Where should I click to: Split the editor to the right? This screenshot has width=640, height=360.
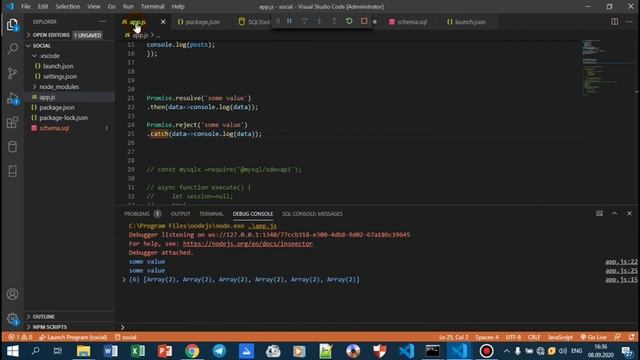614,22
